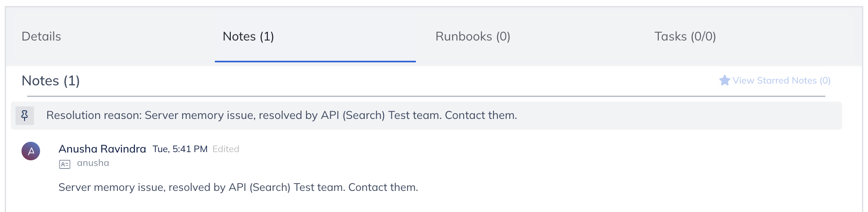Go to the Tasks (0/0) tab
This screenshot has width=868, height=212.
tap(685, 37)
